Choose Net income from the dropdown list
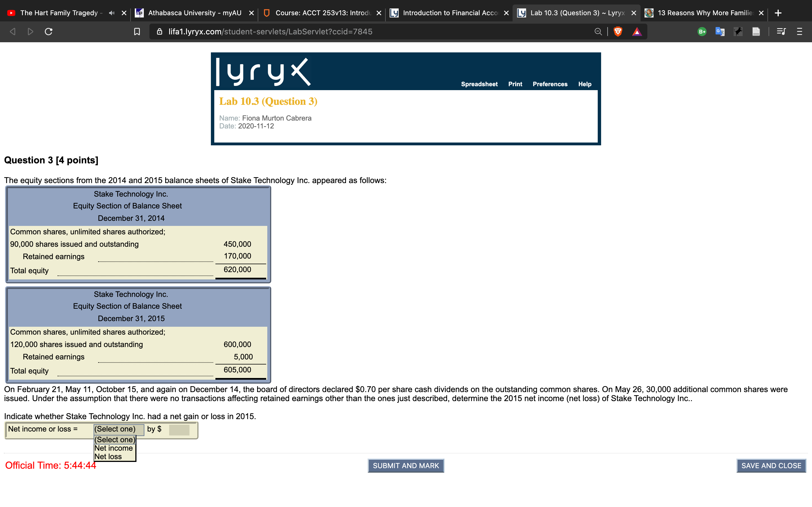812x507 pixels. tap(113, 448)
